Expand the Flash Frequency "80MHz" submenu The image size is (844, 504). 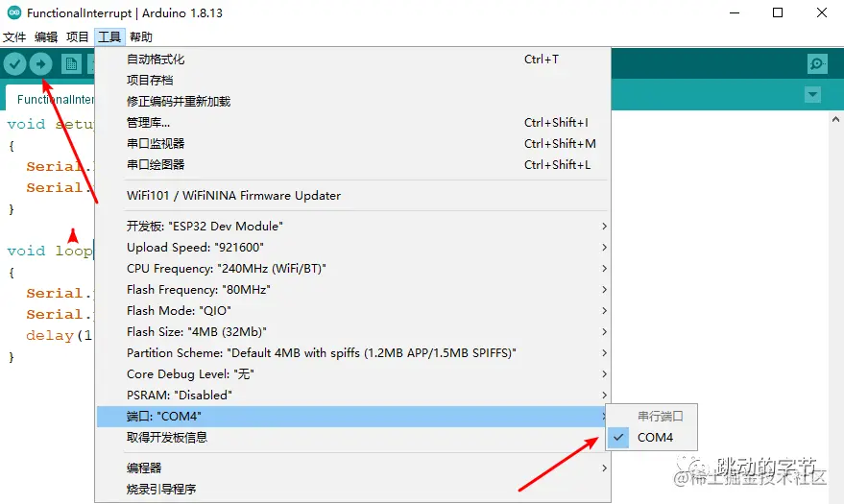353,289
